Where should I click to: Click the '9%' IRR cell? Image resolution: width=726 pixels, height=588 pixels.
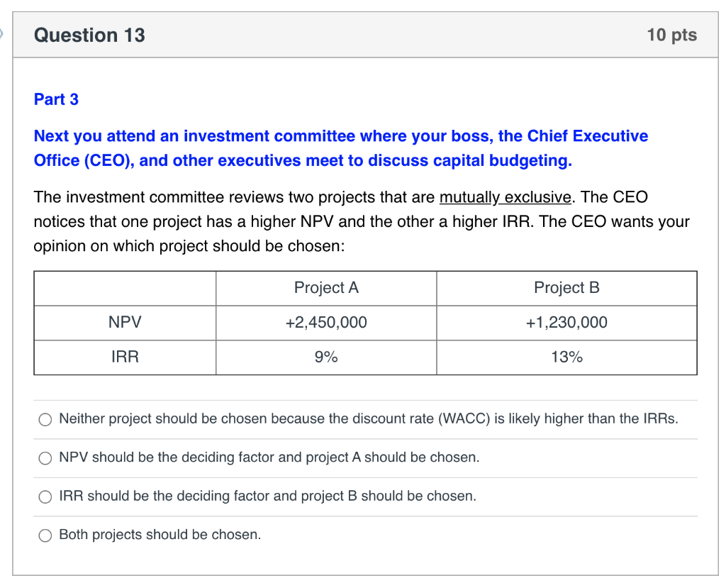(x=326, y=357)
